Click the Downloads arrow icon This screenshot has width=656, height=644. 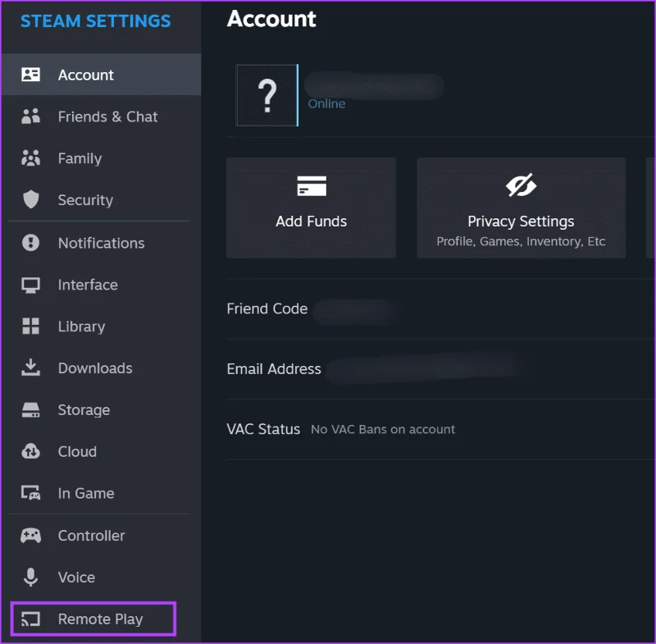[30, 367]
